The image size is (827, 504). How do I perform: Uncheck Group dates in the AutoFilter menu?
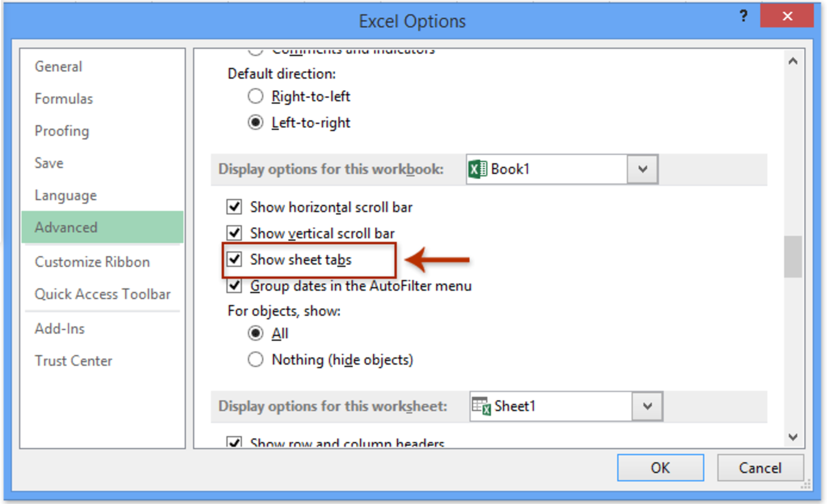coord(234,285)
